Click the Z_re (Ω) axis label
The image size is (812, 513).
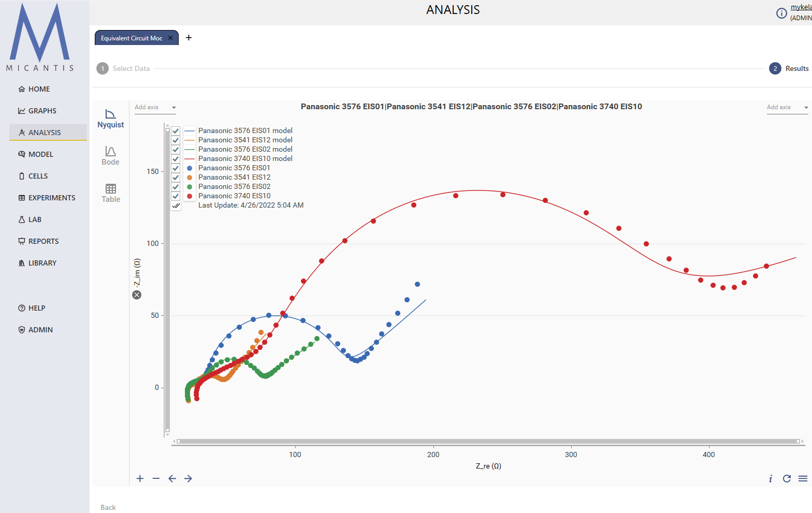(488, 466)
